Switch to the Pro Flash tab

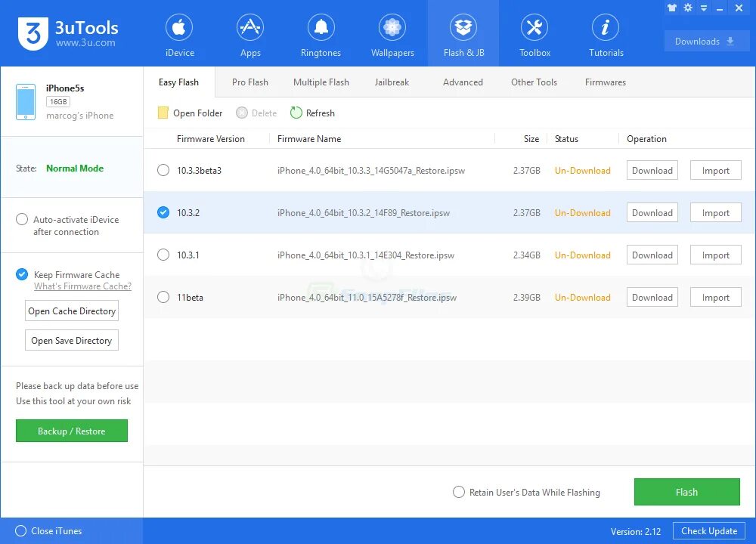[249, 82]
